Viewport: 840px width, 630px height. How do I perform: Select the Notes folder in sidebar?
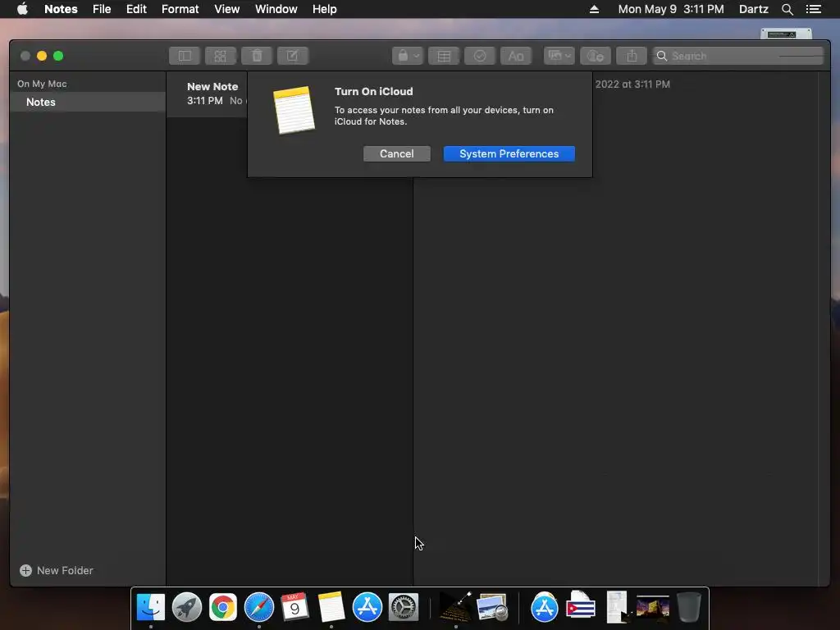[88, 102]
